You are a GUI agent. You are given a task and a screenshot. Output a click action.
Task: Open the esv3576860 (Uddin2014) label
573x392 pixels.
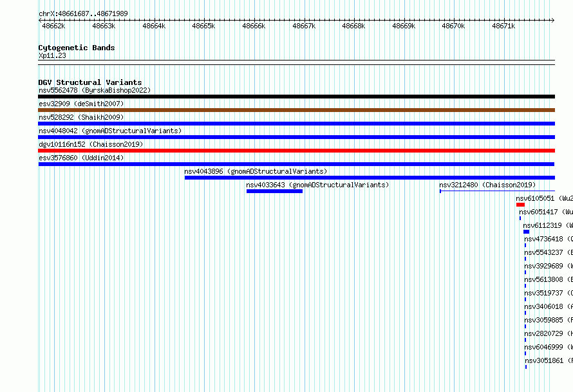(x=81, y=158)
